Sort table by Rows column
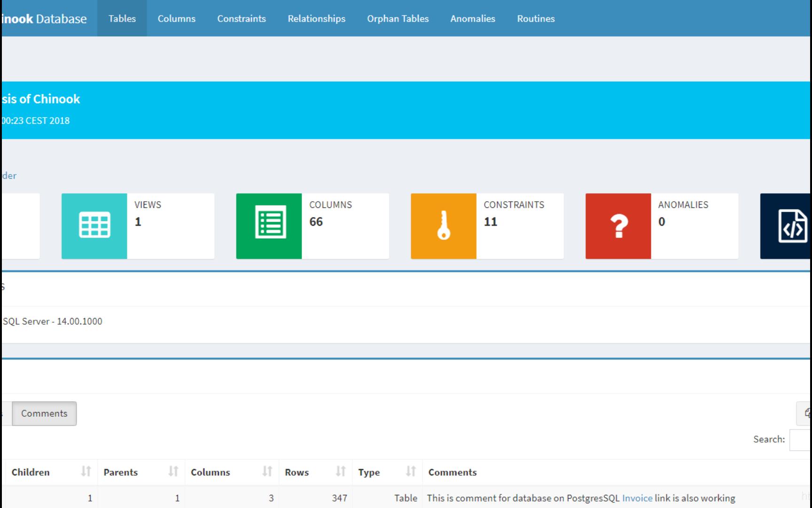Screen dimensions: 812x508 pyautogui.click(x=315, y=472)
